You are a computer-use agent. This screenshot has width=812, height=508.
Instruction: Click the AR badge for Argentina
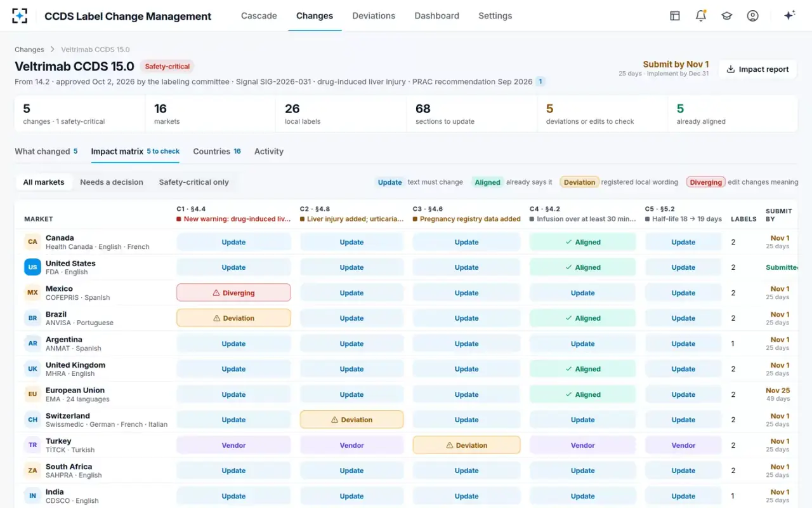(32, 344)
